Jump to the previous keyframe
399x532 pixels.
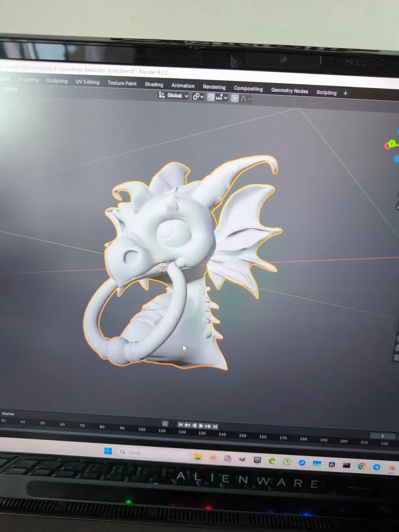click(x=187, y=425)
